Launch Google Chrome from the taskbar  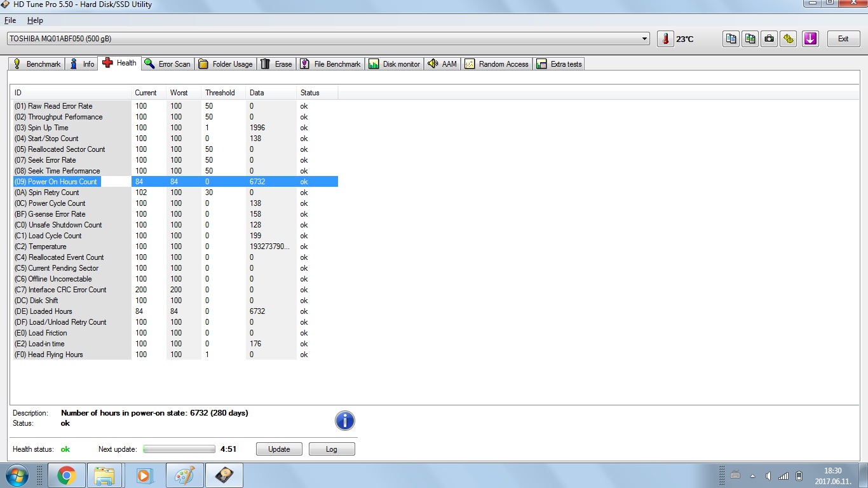pyautogui.click(x=67, y=475)
